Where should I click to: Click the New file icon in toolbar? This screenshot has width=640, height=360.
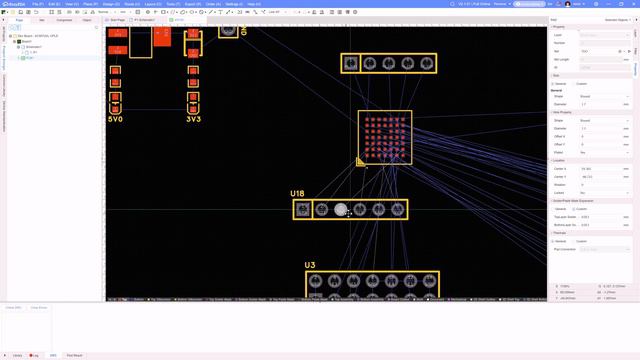(x=4, y=12)
